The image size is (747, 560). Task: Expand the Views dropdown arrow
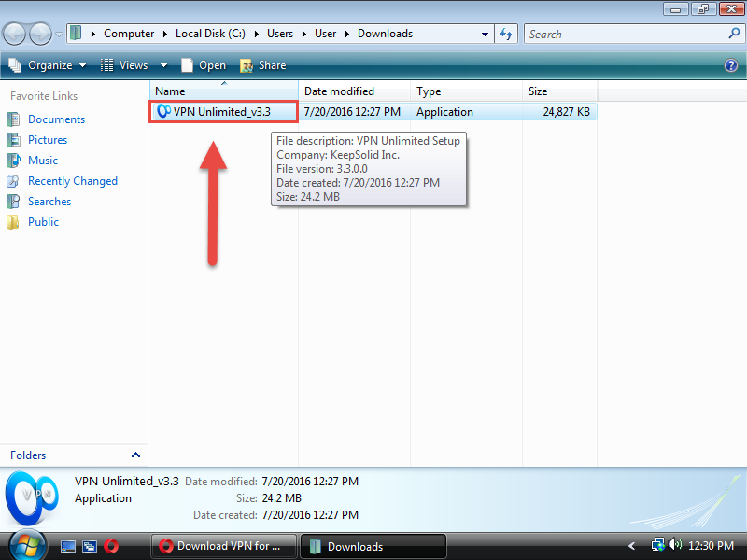tap(163, 65)
